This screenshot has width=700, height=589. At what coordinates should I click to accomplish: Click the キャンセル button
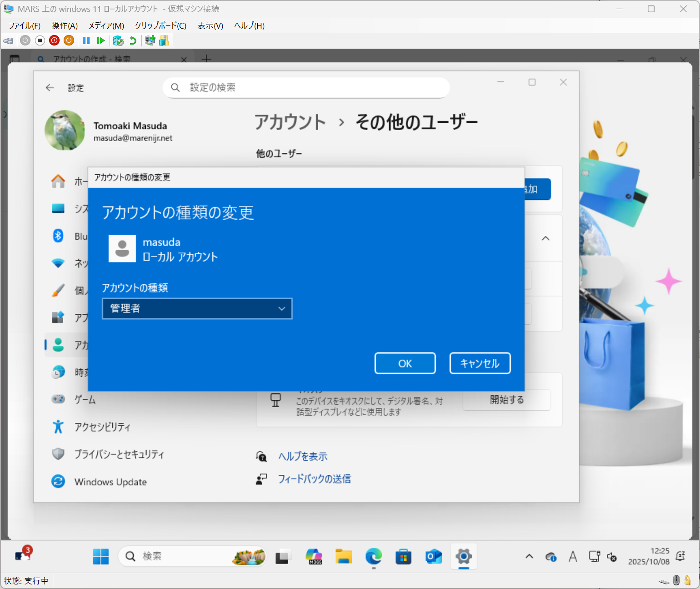click(480, 363)
